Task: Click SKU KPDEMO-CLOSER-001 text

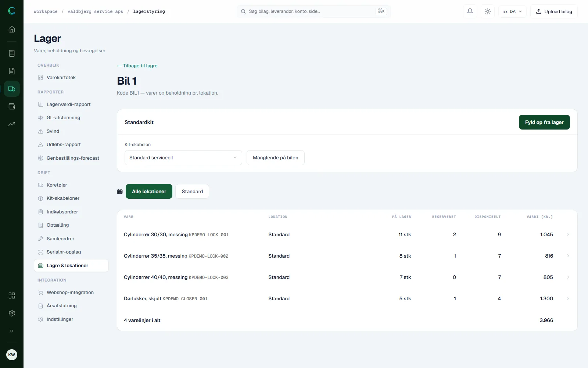Action: point(185,299)
